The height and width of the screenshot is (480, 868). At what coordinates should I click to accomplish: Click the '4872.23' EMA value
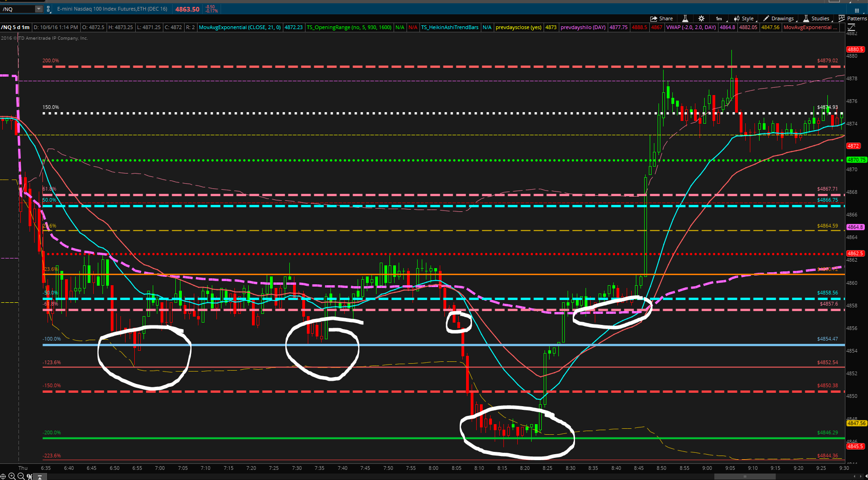(x=293, y=27)
